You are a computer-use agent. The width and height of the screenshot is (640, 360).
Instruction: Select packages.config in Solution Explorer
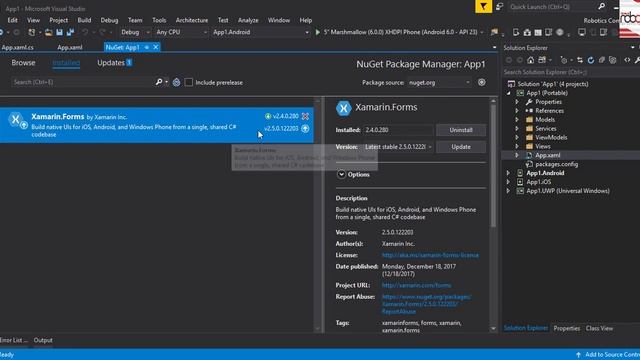point(556,164)
